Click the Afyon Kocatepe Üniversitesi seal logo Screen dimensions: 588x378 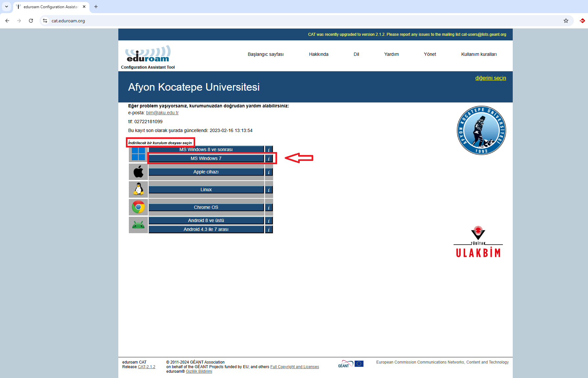[481, 130]
